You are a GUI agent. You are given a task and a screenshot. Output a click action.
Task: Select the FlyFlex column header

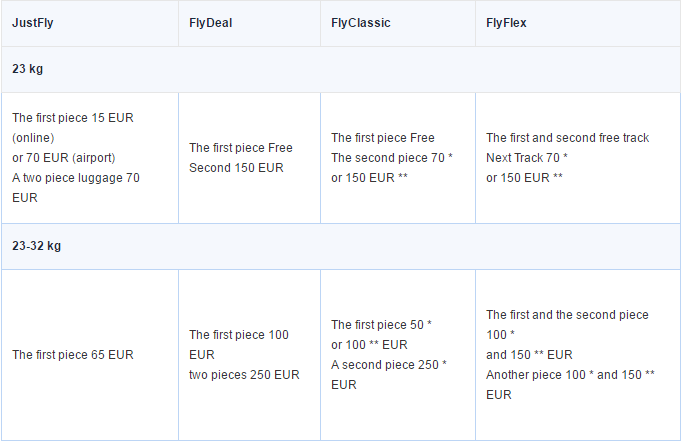click(506, 23)
